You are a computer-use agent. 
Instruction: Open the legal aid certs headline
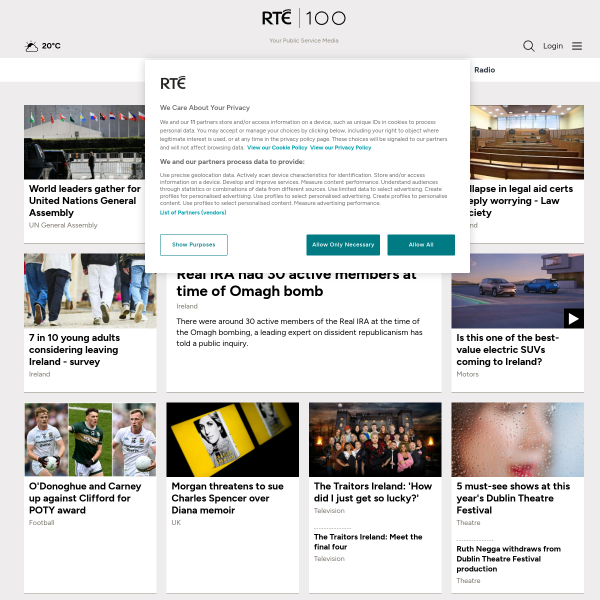click(x=521, y=201)
